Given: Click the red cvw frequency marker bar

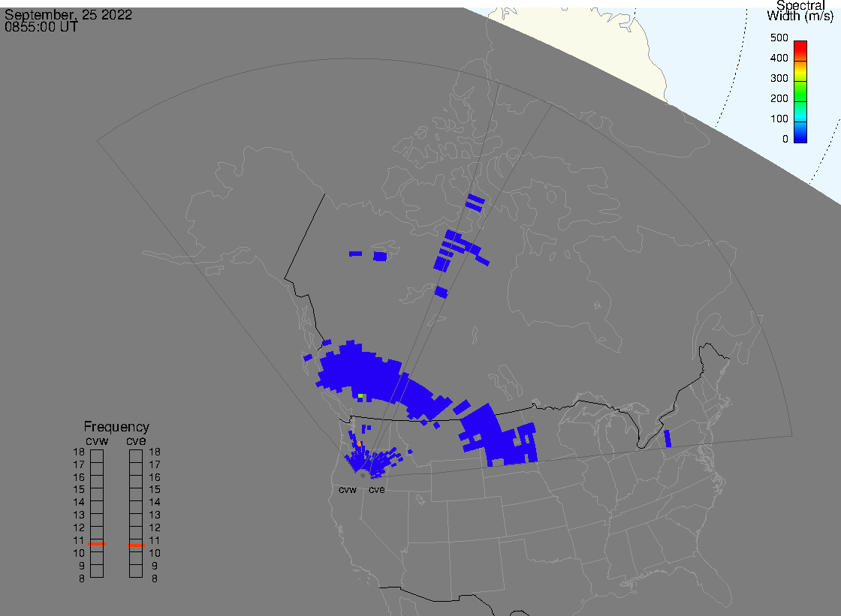Looking at the screenshot, I should coord(97,544).
